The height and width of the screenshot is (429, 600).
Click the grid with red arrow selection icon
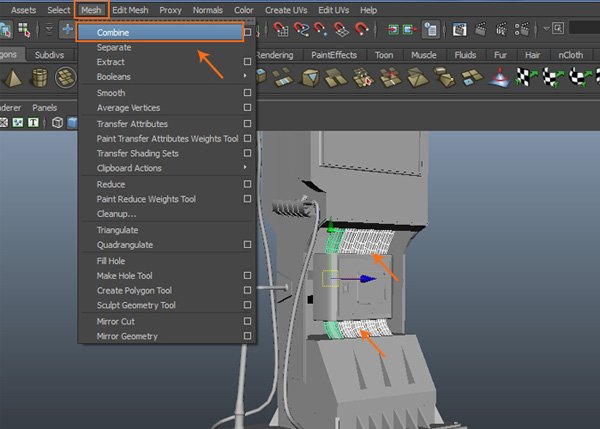(x=24, y=30)
